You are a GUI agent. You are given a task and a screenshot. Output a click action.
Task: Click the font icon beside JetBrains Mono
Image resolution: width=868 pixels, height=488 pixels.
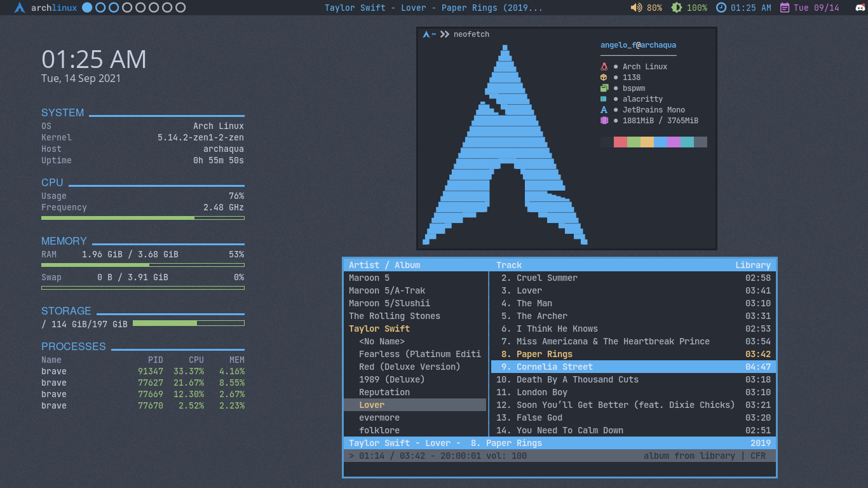point(604,110)
